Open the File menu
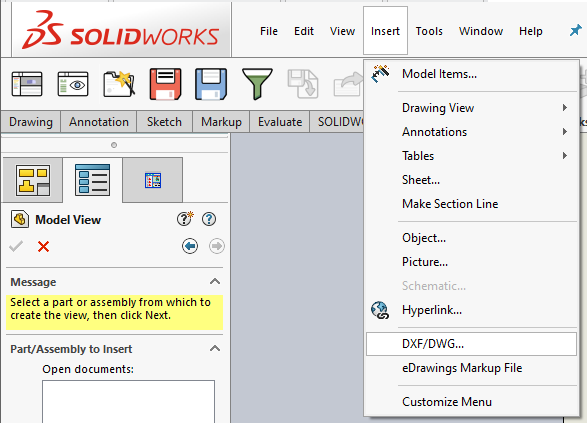The height and width of the screenshot is (423, 587). pyautogui.click(x=269, y=31)
